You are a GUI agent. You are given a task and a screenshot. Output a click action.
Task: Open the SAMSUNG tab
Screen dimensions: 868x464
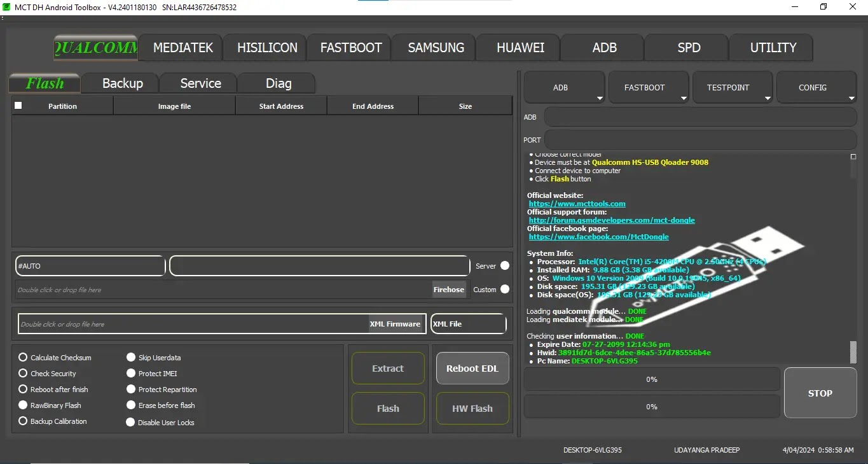point(436,48)
